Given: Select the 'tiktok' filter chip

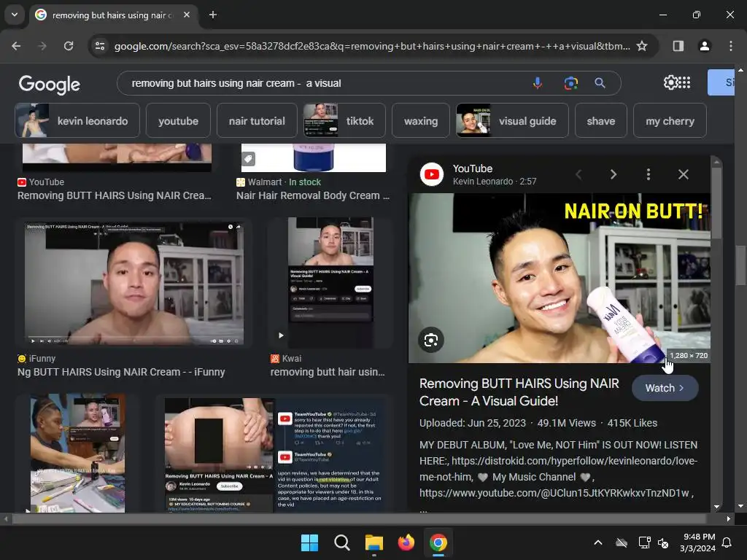Looking at the screenshot, I should coord(344,121).
